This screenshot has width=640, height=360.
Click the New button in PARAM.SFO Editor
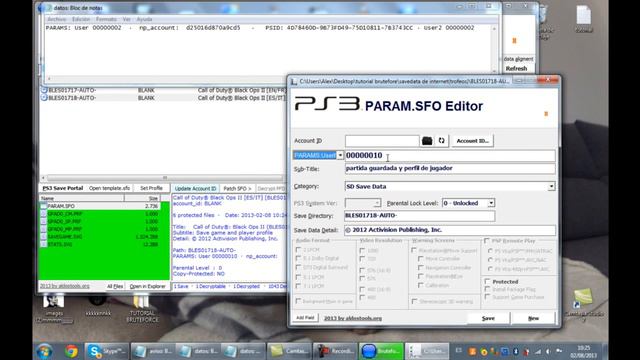(x=533, y=318)
